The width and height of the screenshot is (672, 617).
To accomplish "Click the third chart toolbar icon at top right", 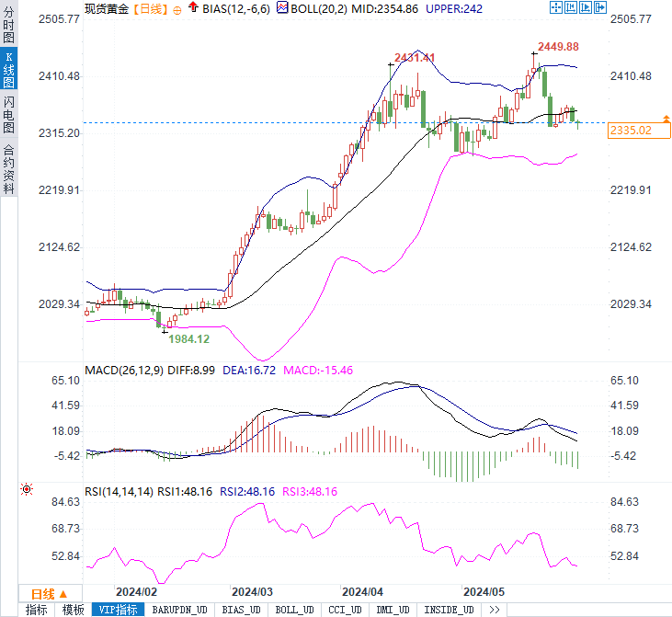I will pos(586,7).
